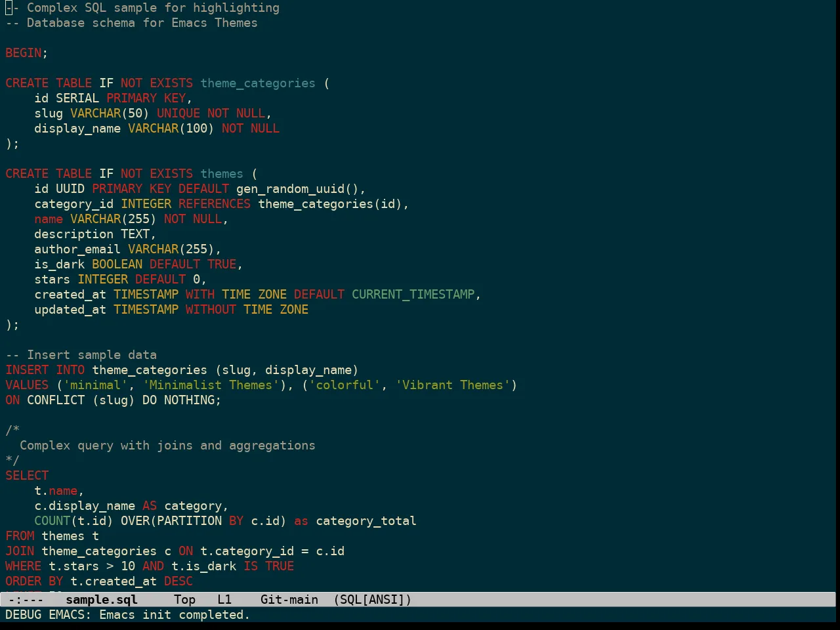Click the Git-main version control indicator
Viewport: 840px width, 630px height.
pos(289,599)
